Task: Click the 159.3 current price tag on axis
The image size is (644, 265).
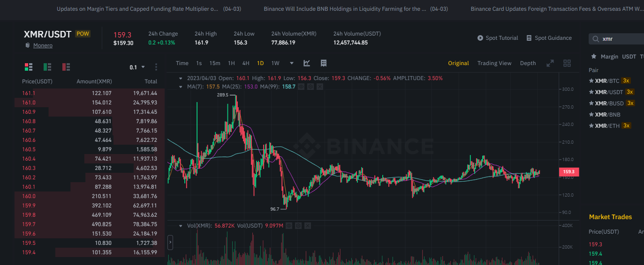Action: coord(568,172)
